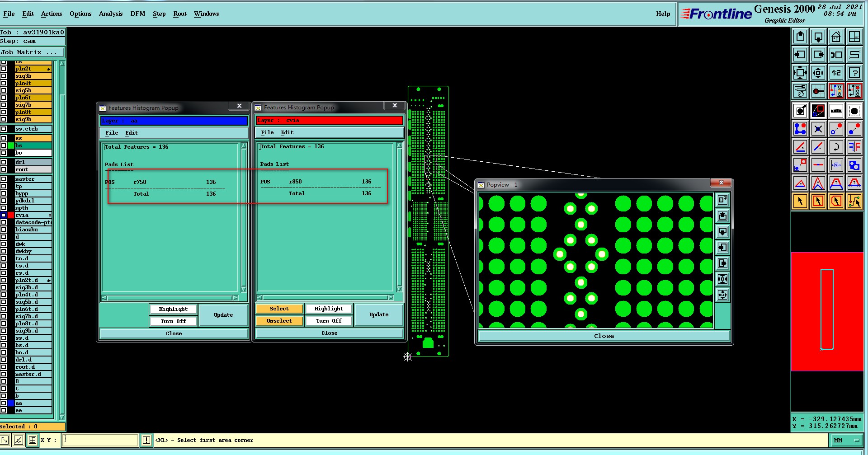Toggle the rout layer checkbox
868x455 pixels.
point(4,169)
